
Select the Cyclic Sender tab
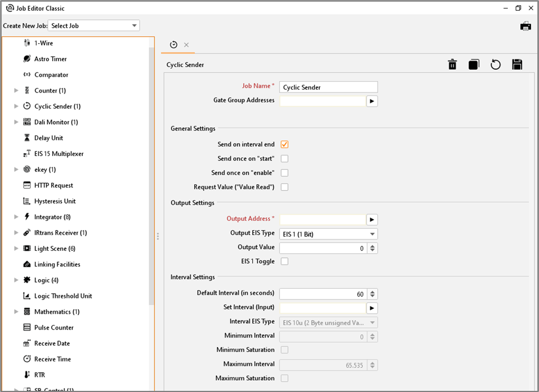click(174, 45)
